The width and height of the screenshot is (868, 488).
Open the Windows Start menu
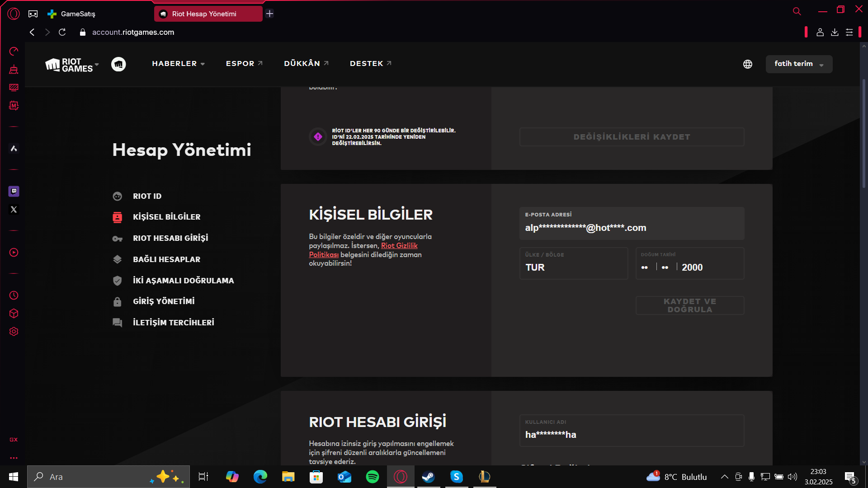click(x=14, y=477)
